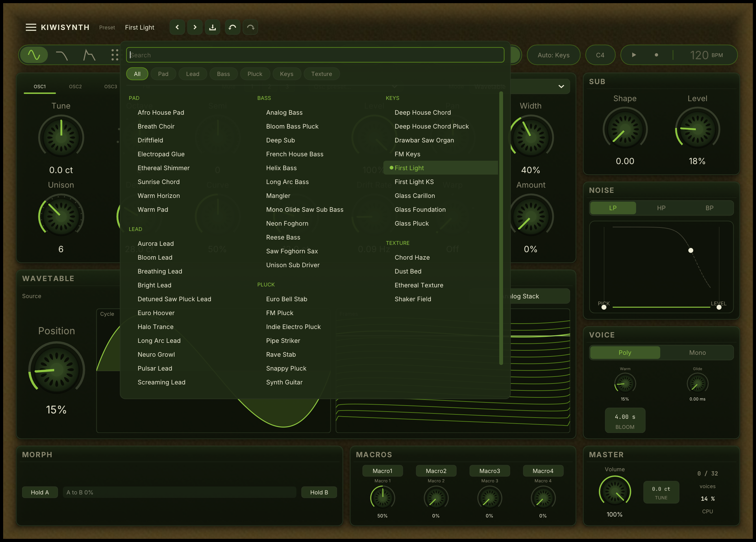
Task: Filter presets by Pluck category
Action: point(255,74)
